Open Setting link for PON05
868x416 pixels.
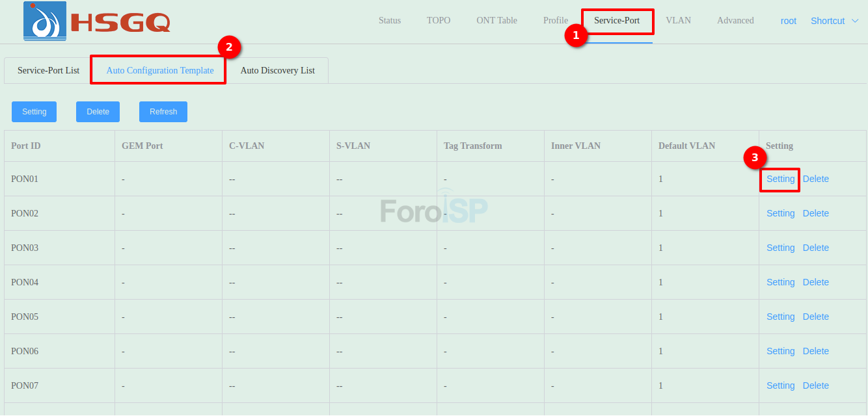[780, 317]
